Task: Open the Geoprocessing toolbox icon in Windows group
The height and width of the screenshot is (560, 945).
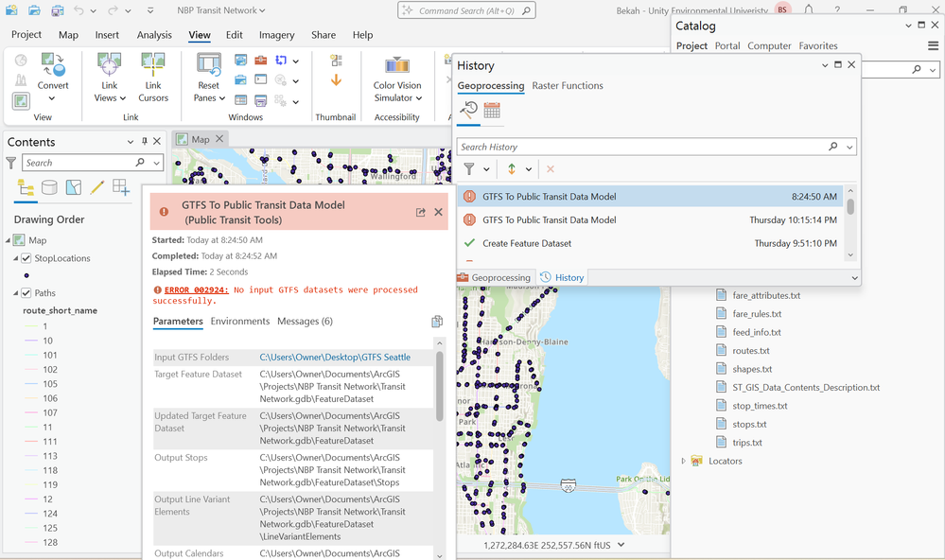Action: coord(260,61)
